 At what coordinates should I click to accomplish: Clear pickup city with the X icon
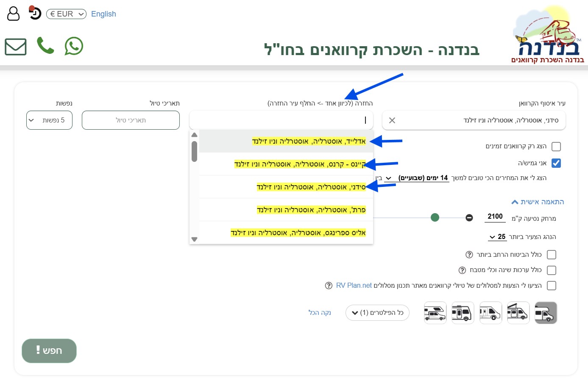[392, 120]
